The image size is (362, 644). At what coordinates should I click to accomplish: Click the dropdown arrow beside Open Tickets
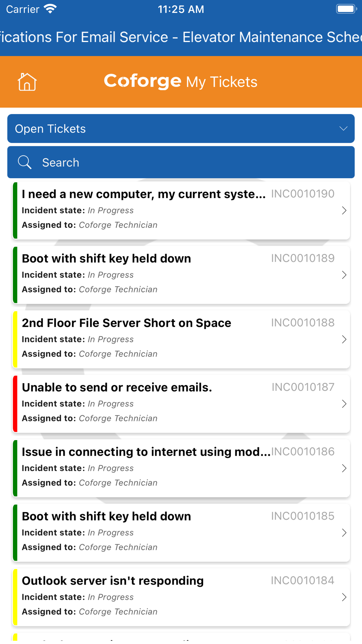[x=343, y=129]
